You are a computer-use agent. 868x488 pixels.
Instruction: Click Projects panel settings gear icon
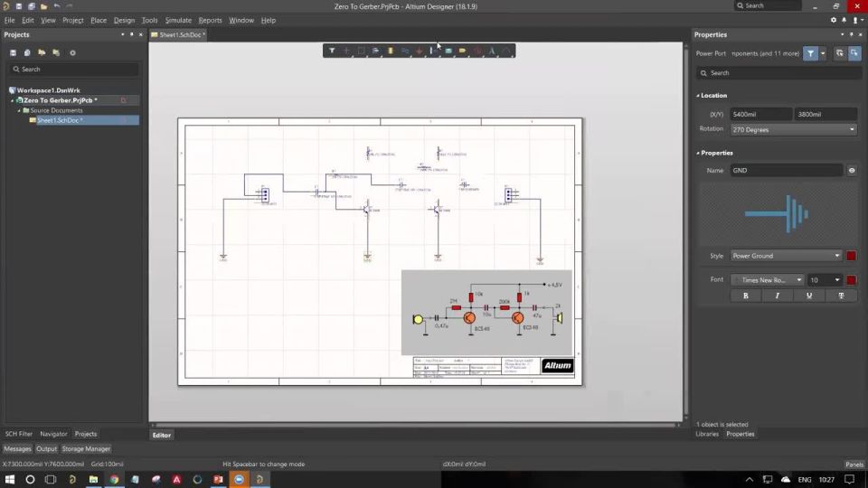[72, 53]
